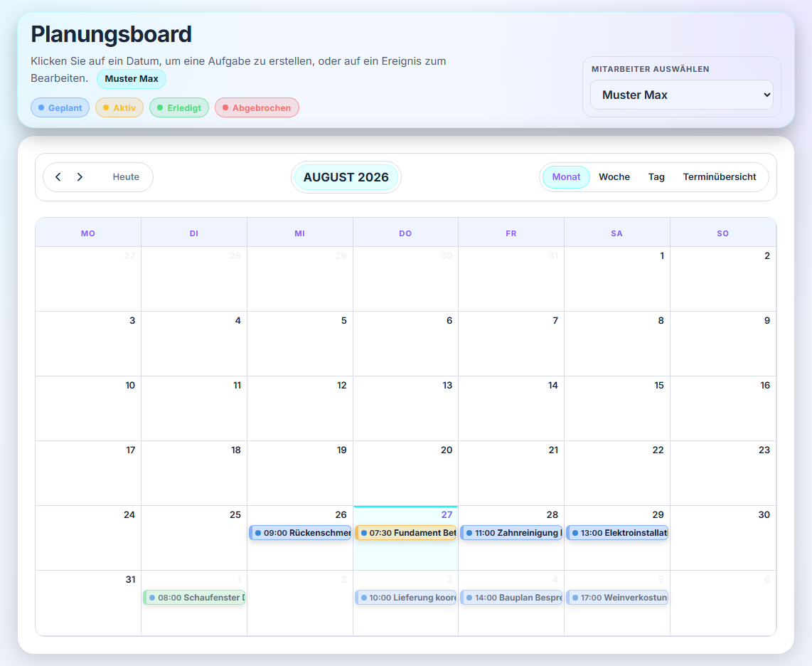Open the 11:00 Zahnreinigung event

point(511,533)
